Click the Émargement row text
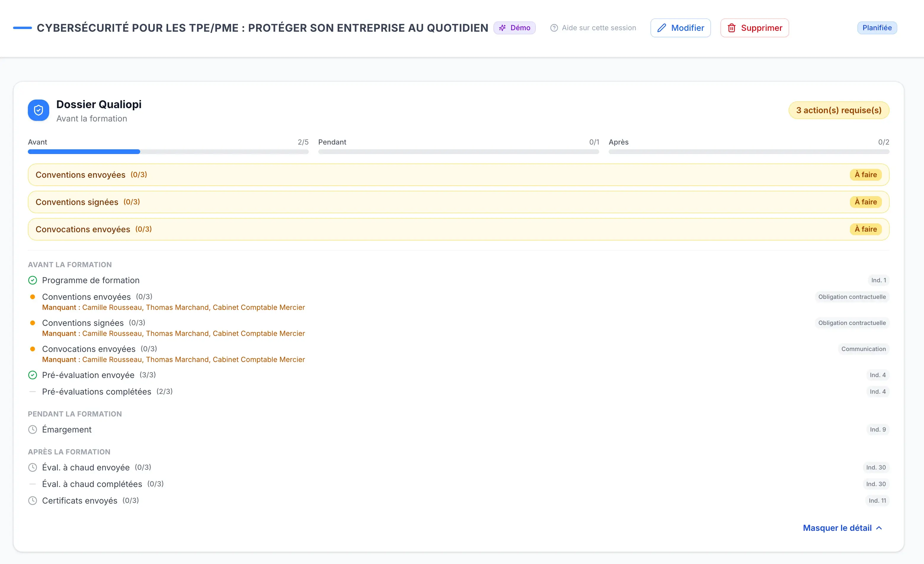 coord(67,430)
